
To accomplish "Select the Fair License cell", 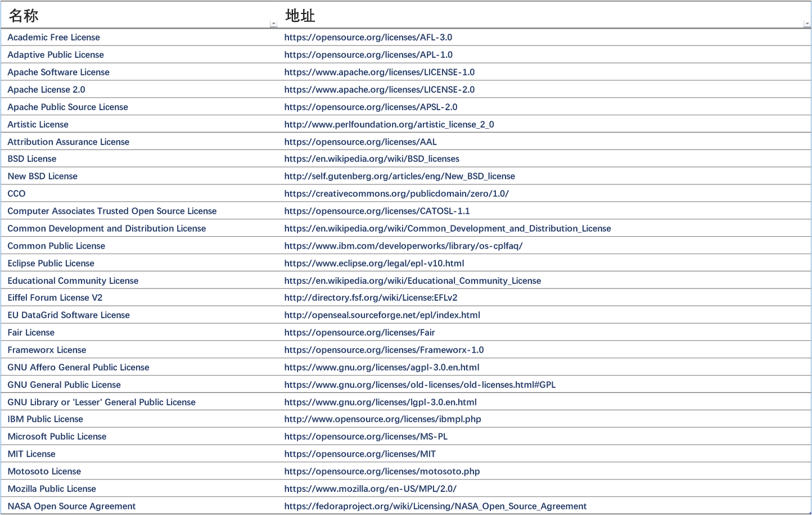I will coord(31,332).
